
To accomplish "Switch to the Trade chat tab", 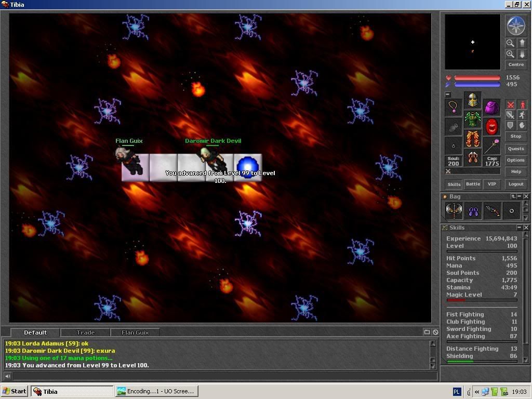I will 86,332.
